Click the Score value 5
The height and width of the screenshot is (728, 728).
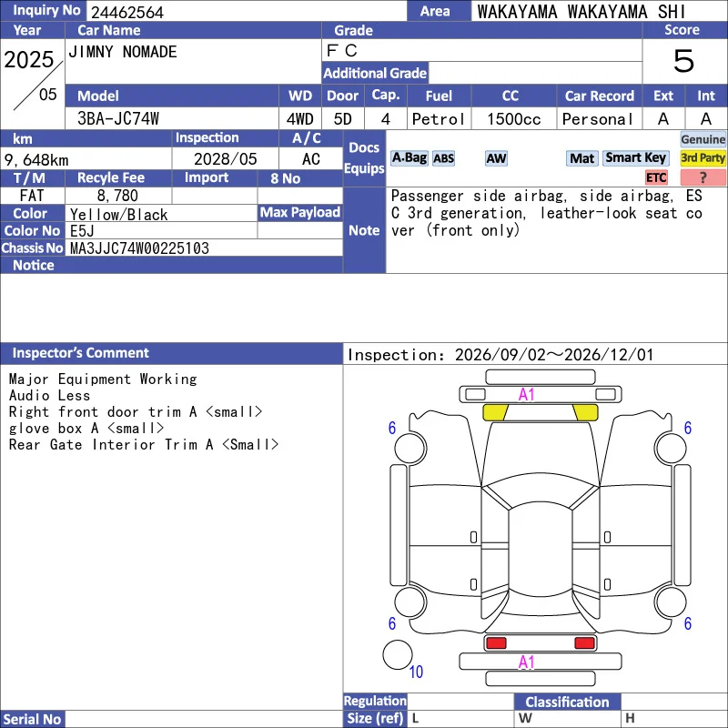click(x=683, y=61)
